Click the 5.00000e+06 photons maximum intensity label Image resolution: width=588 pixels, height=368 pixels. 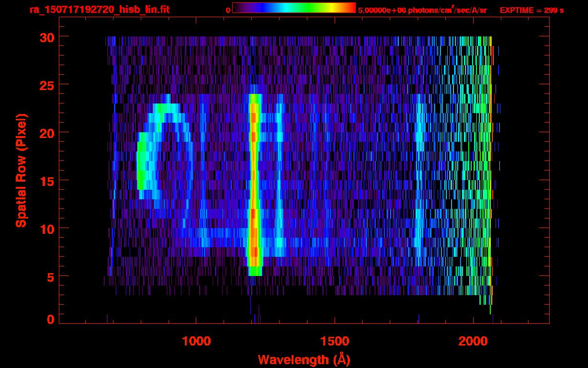422,10
